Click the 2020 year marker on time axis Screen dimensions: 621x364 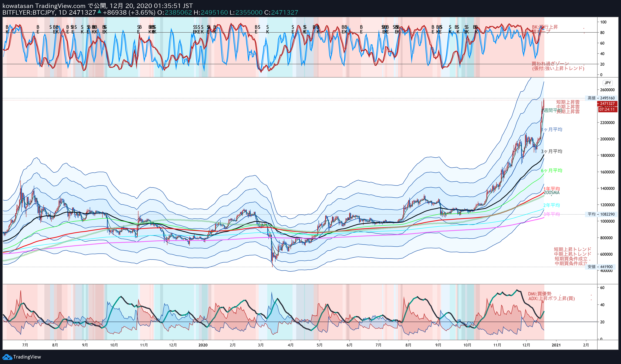203,345
